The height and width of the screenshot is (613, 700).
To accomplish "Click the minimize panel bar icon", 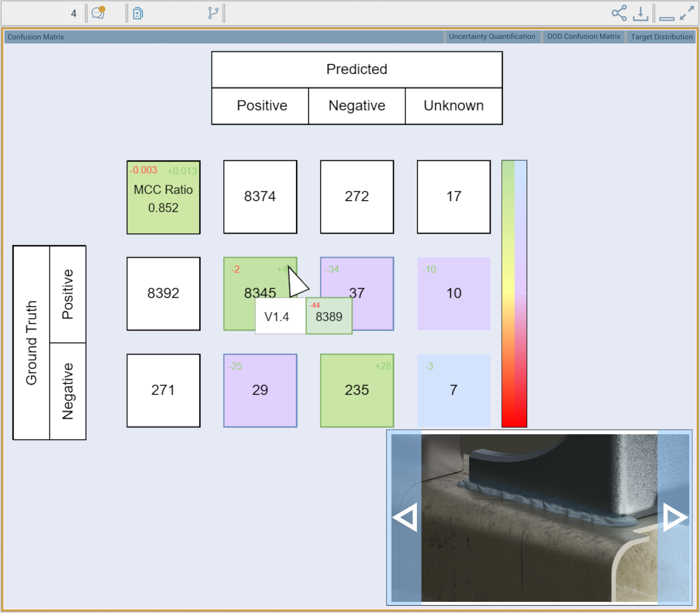I will (x=667, y=18).
